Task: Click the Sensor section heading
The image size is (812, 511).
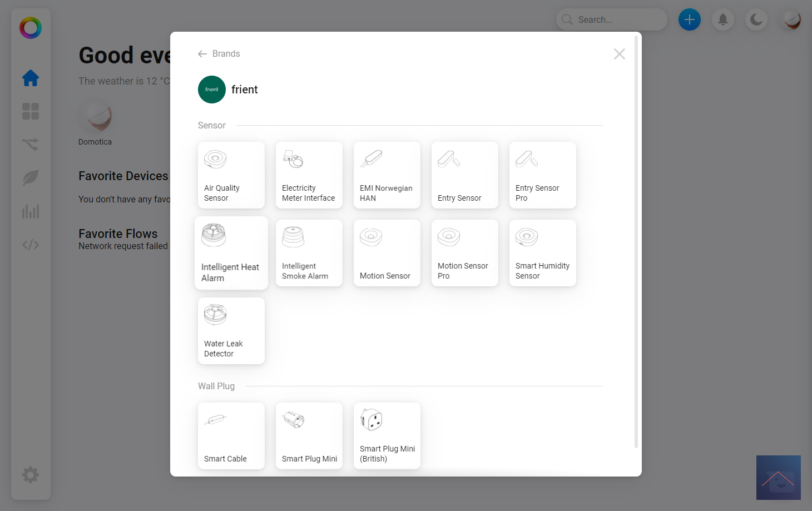Action: pyautogui.click(x=212, y=126)
